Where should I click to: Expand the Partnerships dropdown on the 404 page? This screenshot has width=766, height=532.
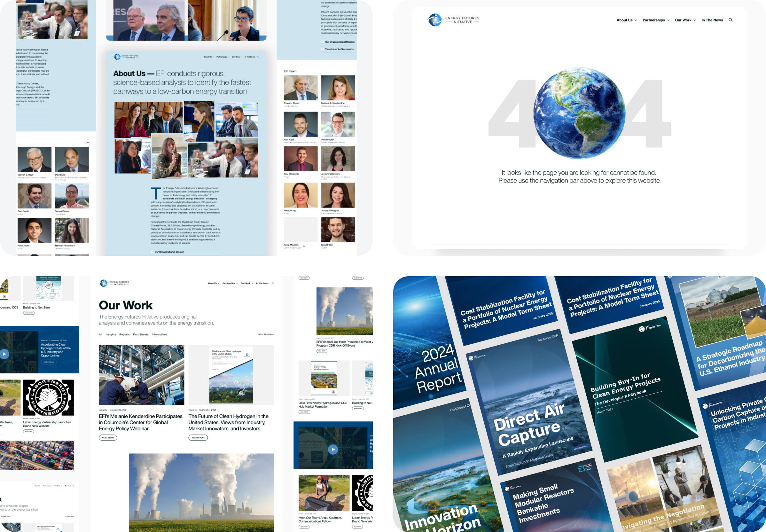[x=656, y=20]
